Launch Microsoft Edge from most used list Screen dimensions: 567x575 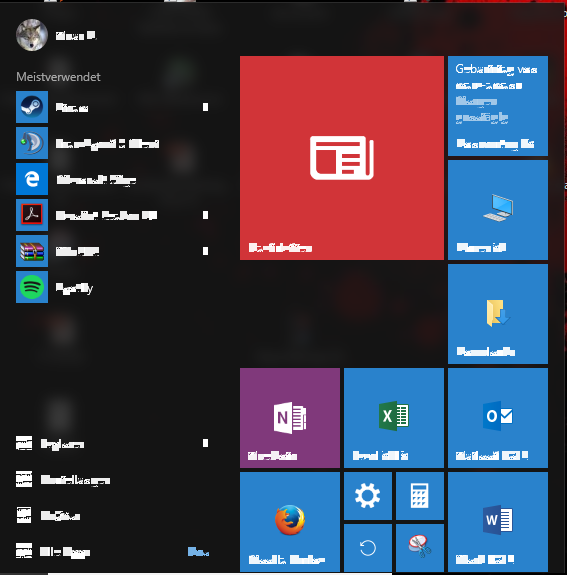coord(112,179)
